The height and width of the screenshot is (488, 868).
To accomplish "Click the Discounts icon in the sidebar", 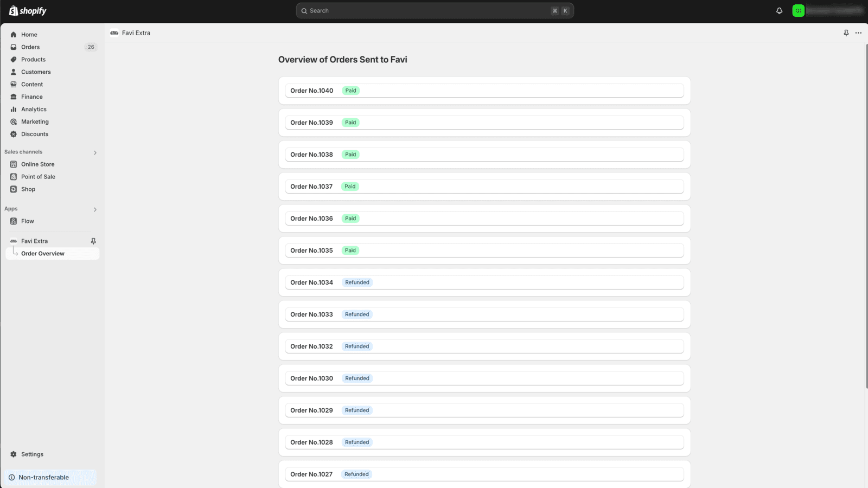I will tap(14, 134).
